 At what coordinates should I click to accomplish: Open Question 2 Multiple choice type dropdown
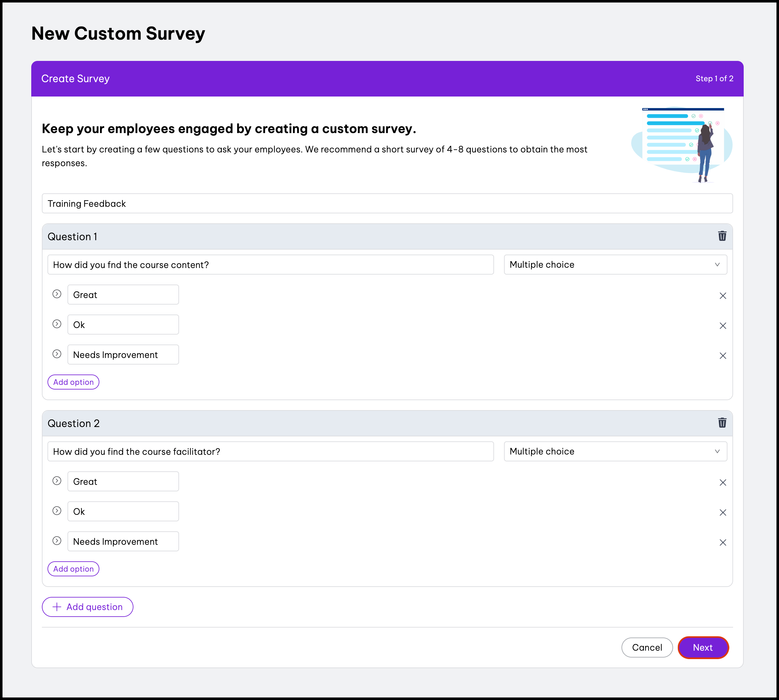(615, 452)
